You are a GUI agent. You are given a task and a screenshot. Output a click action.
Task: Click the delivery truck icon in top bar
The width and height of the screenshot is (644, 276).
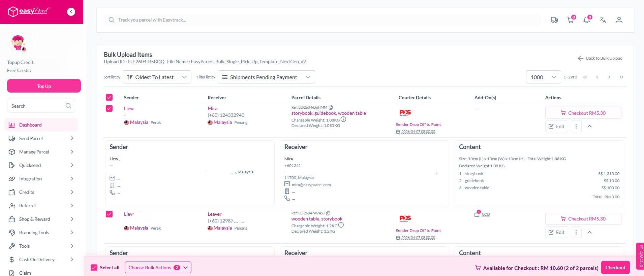point(554,20)
